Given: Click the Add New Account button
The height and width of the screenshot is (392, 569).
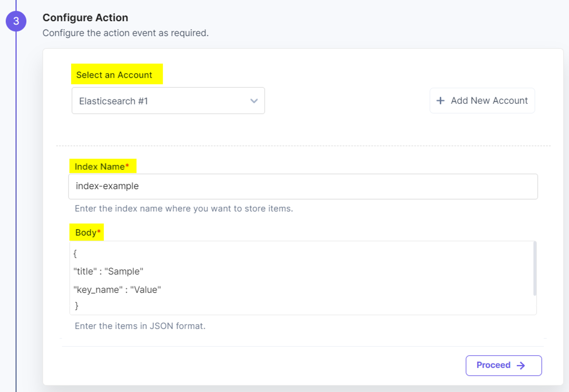Looking at the screenshot, I should pyautogui.click(x=482, y=101).
